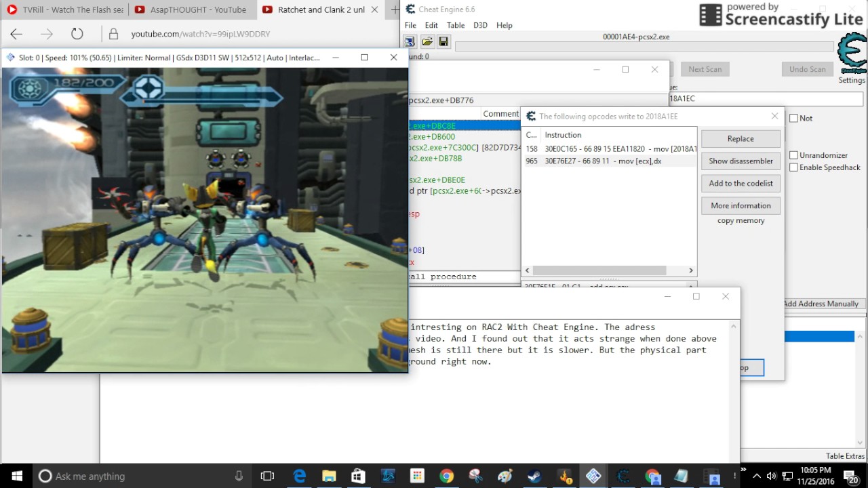
Task: Click the Next Scan button
Action: [705, 69]
